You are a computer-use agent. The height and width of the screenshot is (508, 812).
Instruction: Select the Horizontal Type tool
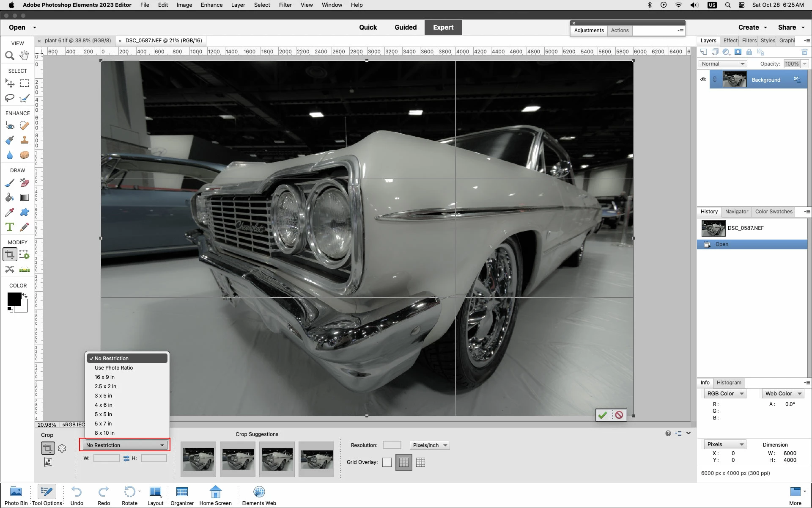[x=9, y=227]
